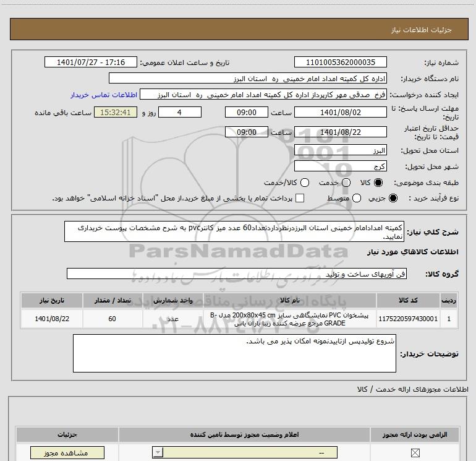The width and height of the screenshot is (476, 461).
Task: Click the unit cell عدد
Action: pyautogui.click(x=172, y=319)
